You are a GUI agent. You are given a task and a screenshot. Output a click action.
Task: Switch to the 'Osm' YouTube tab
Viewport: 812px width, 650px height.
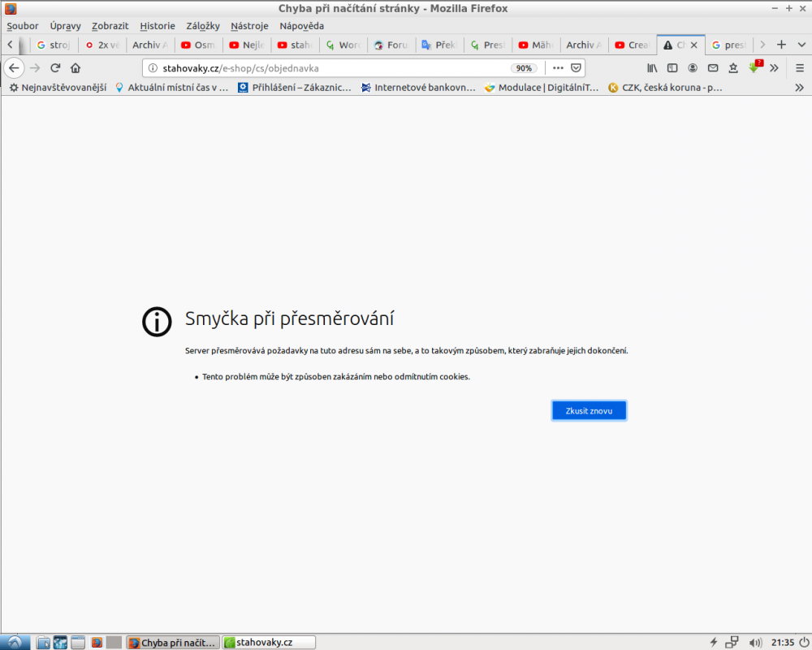[198, 45]
